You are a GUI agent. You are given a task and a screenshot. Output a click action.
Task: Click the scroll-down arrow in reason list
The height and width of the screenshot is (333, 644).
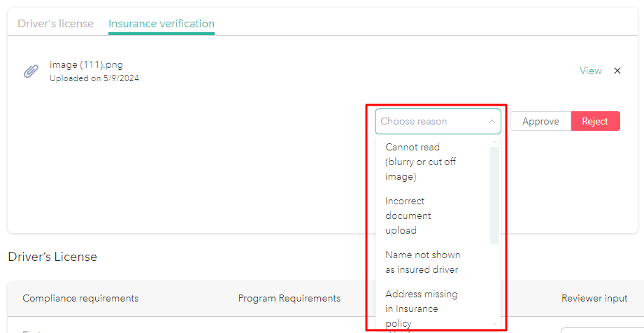coord(495,325)
